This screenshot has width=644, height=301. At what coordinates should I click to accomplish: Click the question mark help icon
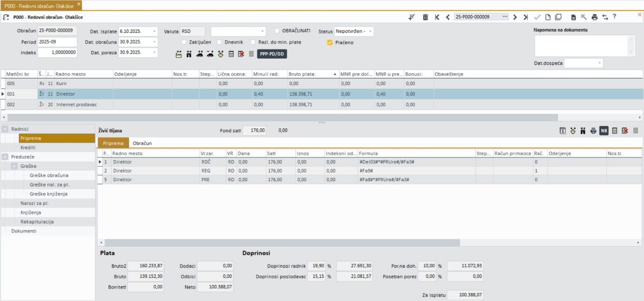click(x=614, y=17)
